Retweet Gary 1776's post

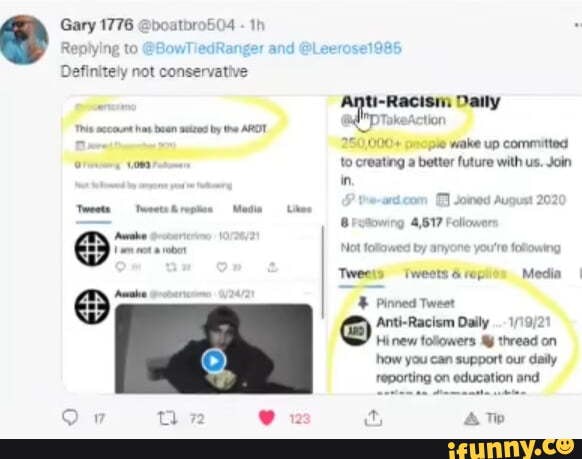168,419
